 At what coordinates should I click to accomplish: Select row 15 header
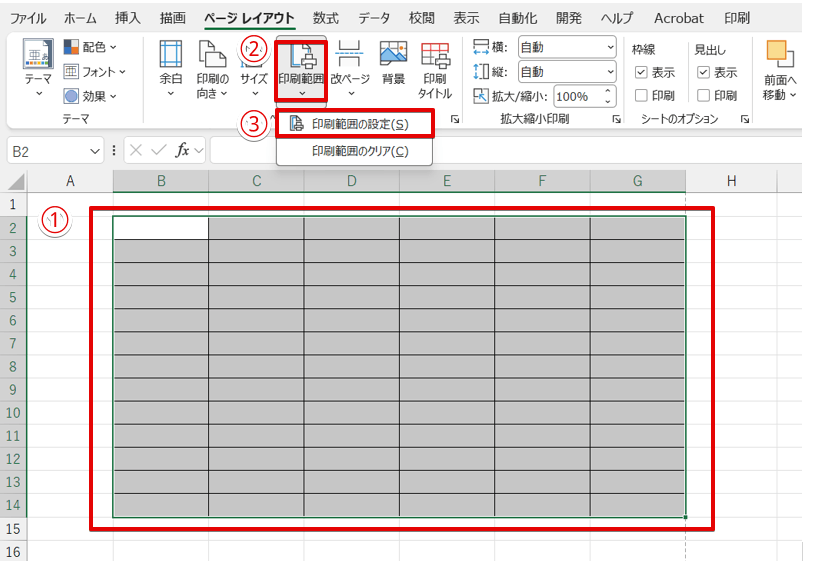13,529
